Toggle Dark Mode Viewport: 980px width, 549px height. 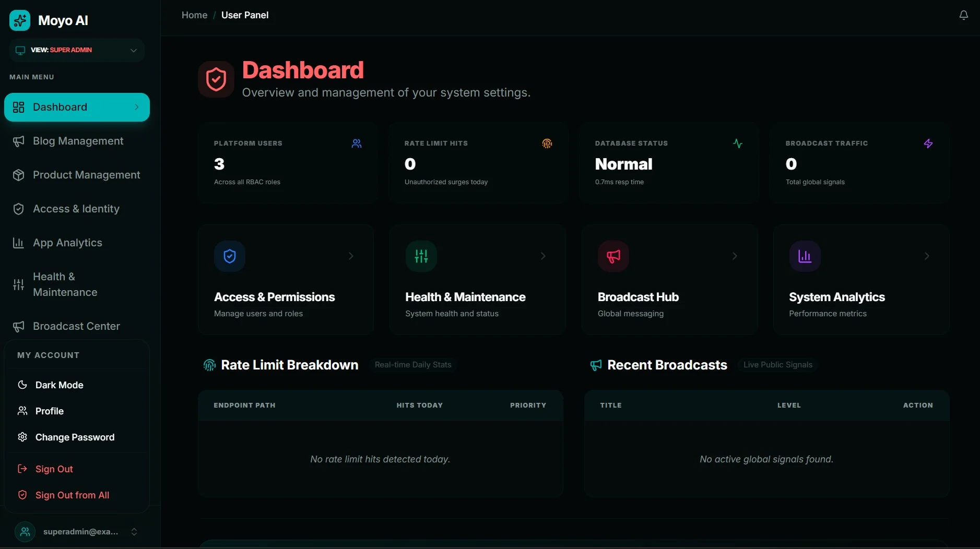(59, 385)
